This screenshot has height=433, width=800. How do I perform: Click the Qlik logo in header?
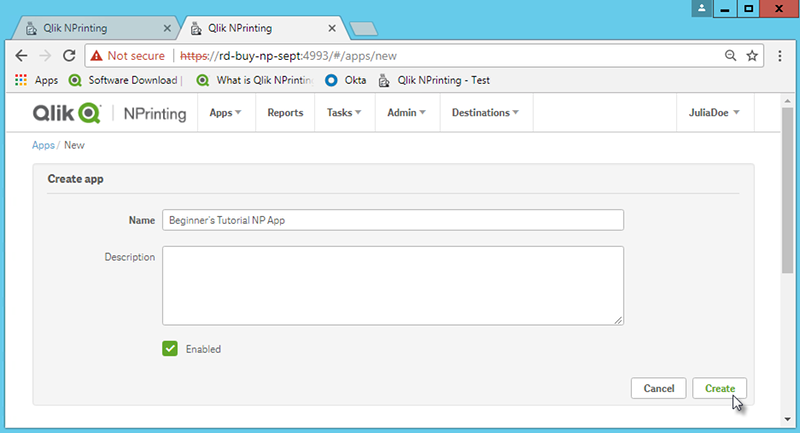click(x=66, y=113)
